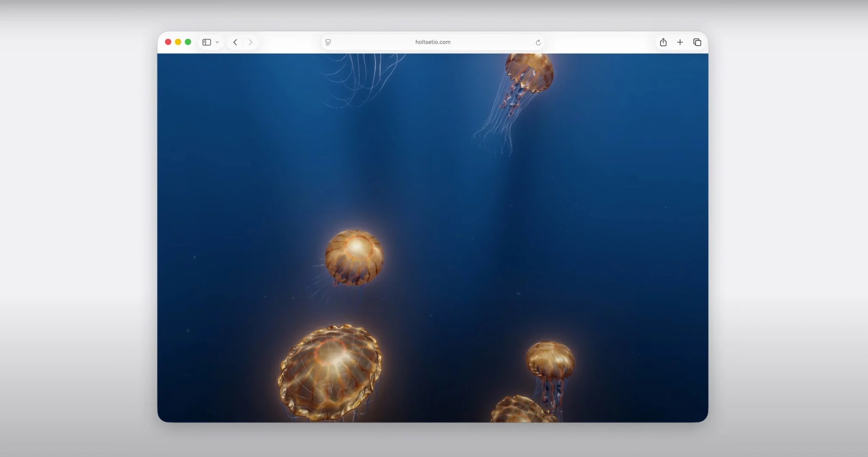Viewport: 868px width, 457px height.
Task: Go forward to the next page
Action: 250,42
